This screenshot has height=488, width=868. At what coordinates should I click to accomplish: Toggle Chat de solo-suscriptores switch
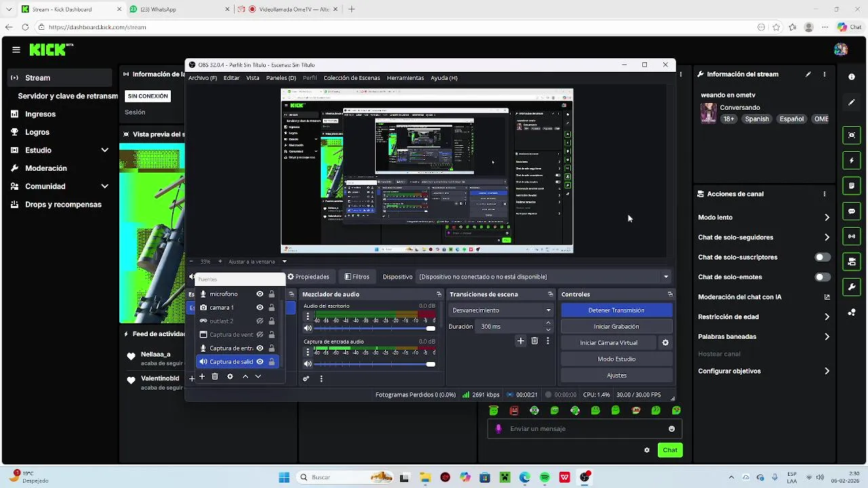(822, 258)
